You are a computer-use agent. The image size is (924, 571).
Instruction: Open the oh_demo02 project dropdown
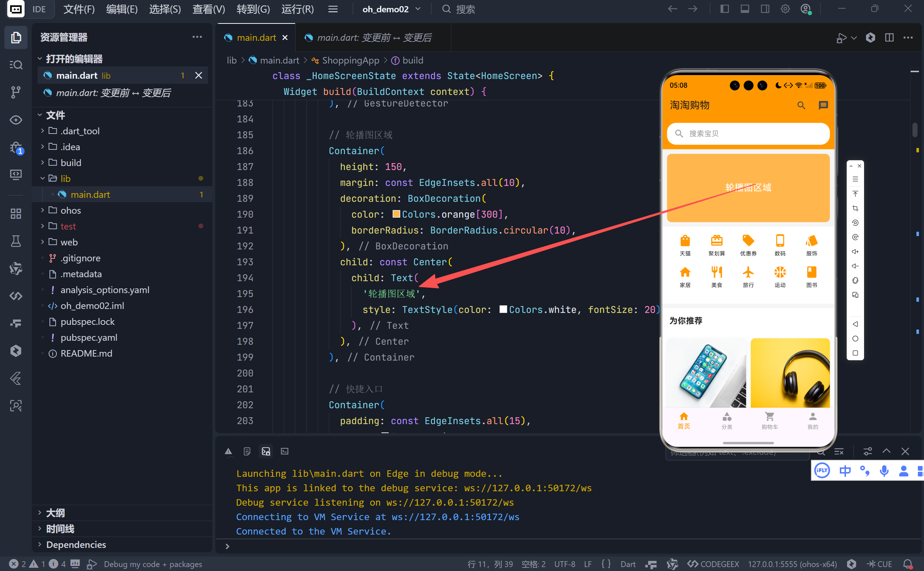pyautogui.click(x=391, y=9)
